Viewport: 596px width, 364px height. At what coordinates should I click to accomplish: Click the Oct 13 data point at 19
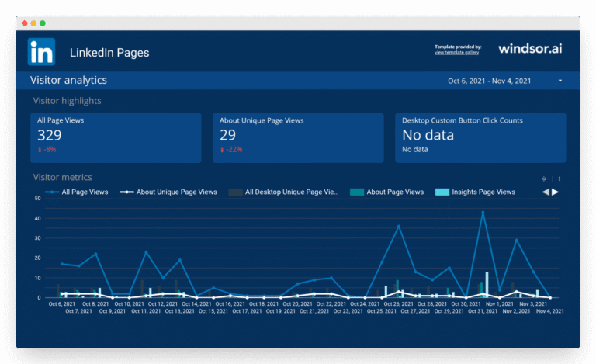point(180,260)
